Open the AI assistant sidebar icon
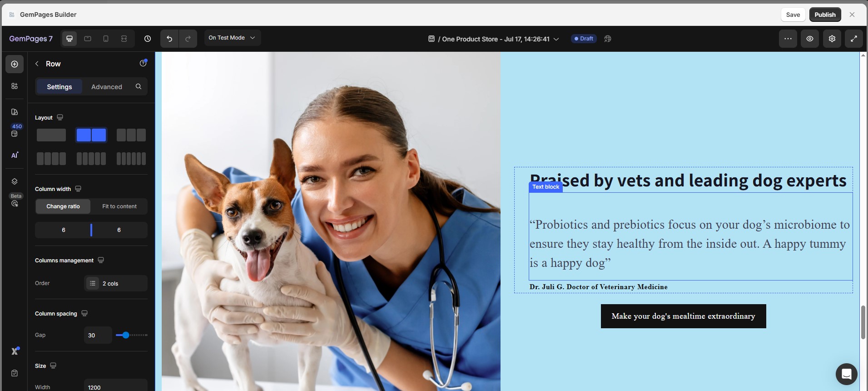The image size is (868, 391). click(x=15, y=155)
